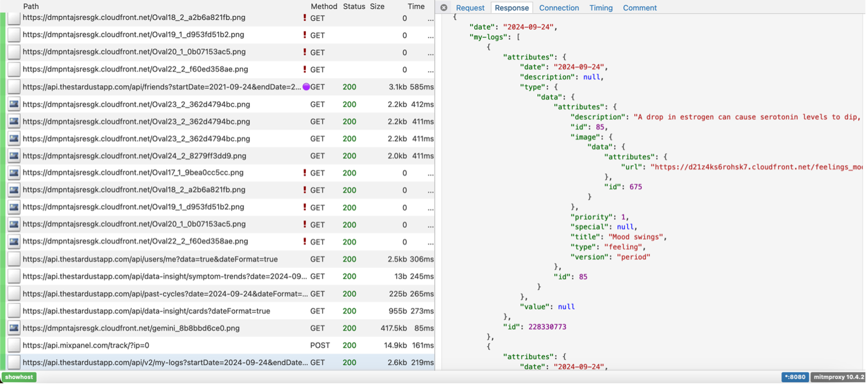Click the document icon of the users/me request
The image size is (868, 386).
point(14,259)
